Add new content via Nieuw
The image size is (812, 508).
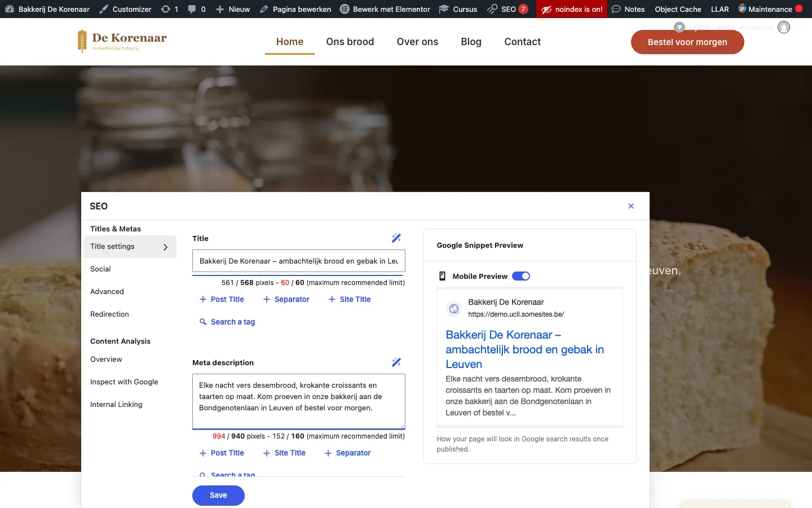(x=233, y=9)
